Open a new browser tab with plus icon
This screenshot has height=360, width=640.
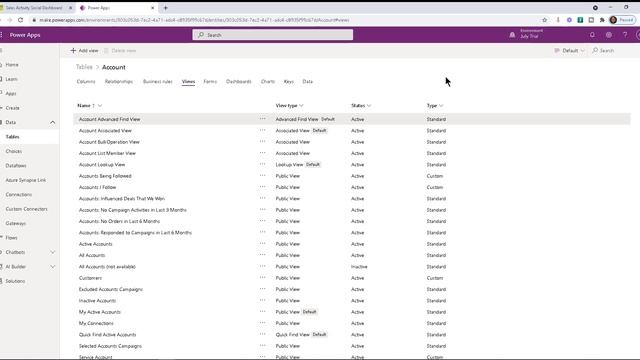click(166, 8)
